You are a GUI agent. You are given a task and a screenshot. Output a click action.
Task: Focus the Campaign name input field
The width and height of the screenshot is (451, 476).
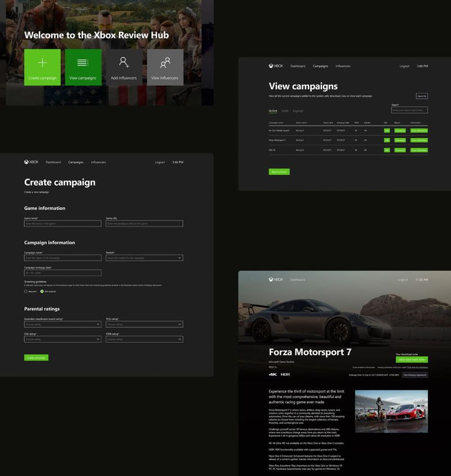click(63, 258)
